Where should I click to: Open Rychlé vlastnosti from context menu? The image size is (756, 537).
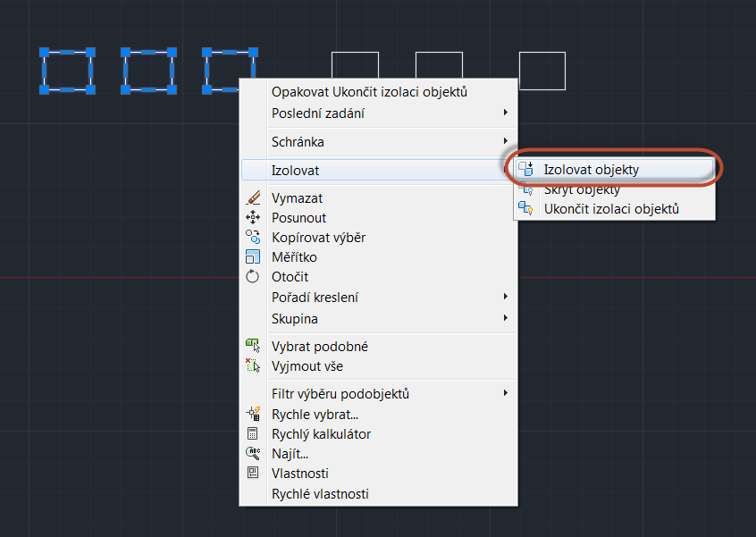(320, 494)
